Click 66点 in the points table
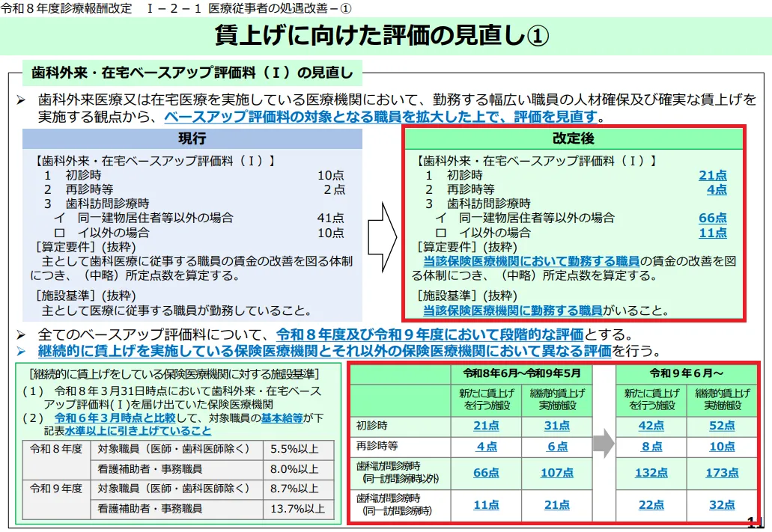This screenshot has height=532, width=772. 487,472
